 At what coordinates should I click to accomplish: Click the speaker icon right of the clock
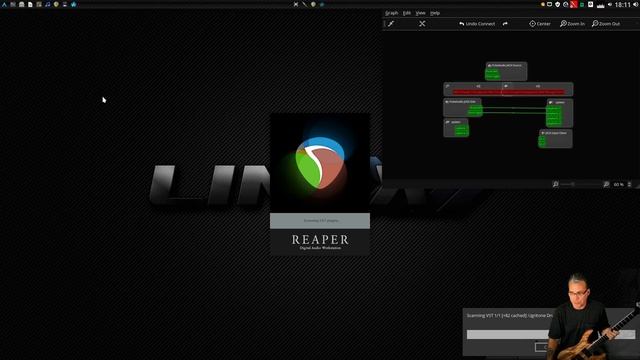coord(636,4)
